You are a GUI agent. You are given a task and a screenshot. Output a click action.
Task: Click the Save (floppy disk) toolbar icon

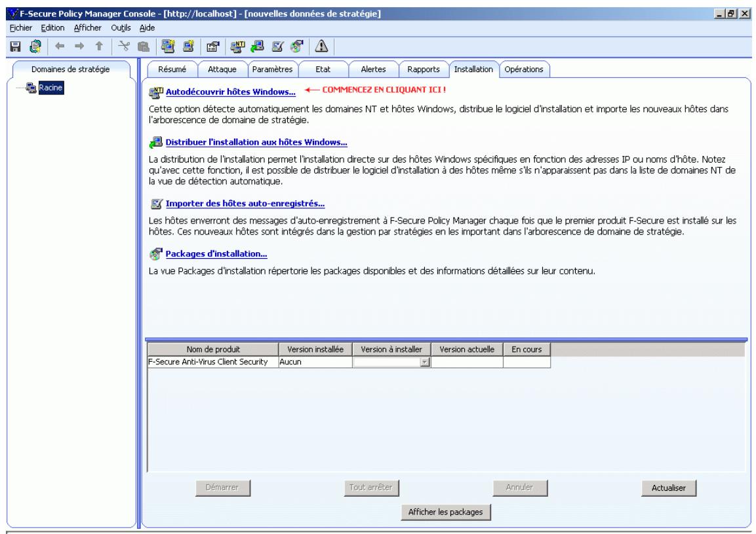[x=16, y=47]
